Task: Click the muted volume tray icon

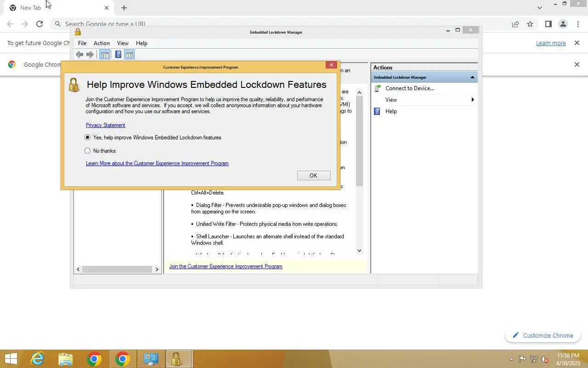Action: point(545,359)
